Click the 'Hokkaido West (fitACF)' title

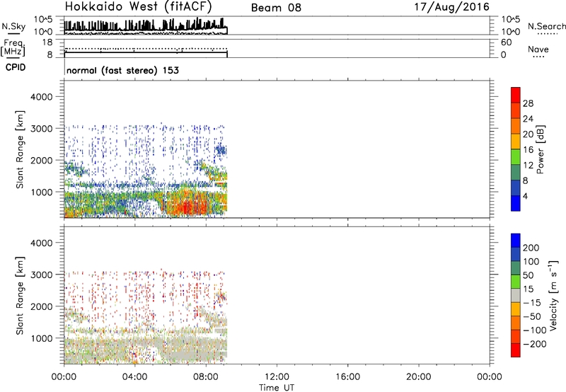click(x=138, y=6)
